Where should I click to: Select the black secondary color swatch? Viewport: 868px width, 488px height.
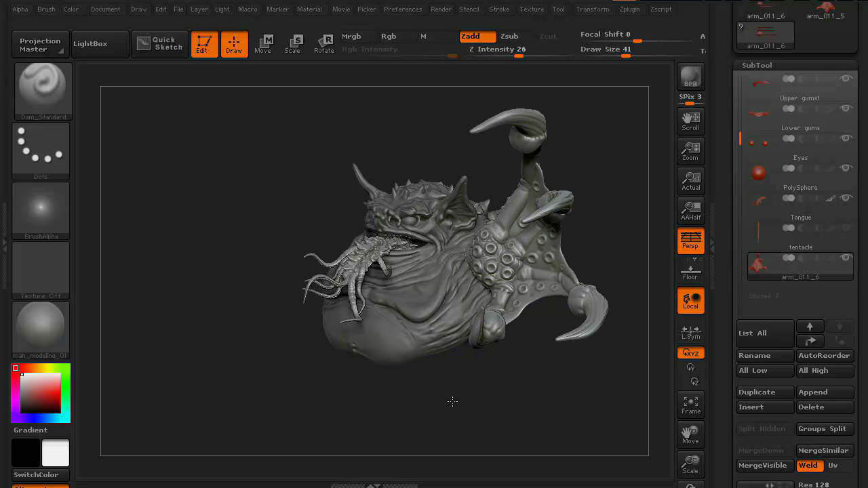26,453
